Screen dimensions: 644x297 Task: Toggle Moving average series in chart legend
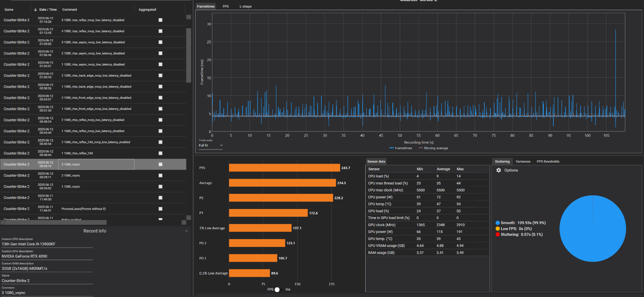tap(433, 148)
